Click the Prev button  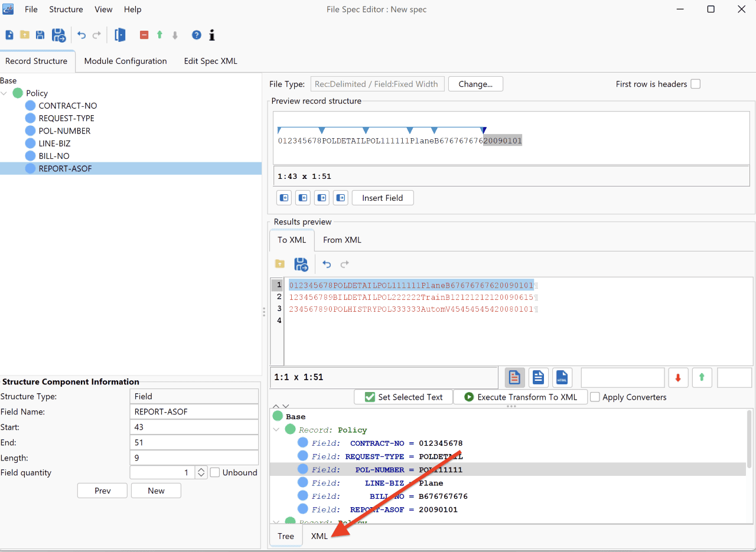(x=103, y=491)
